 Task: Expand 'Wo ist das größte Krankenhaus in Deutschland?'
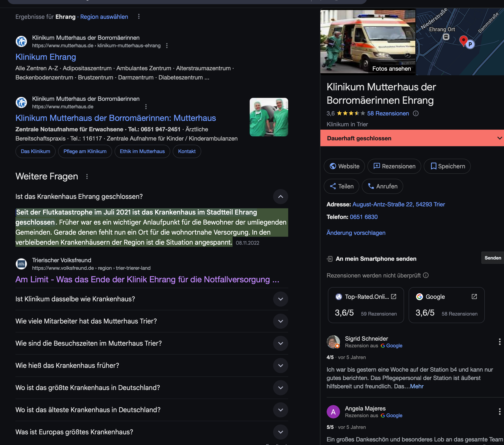(281, 387)
